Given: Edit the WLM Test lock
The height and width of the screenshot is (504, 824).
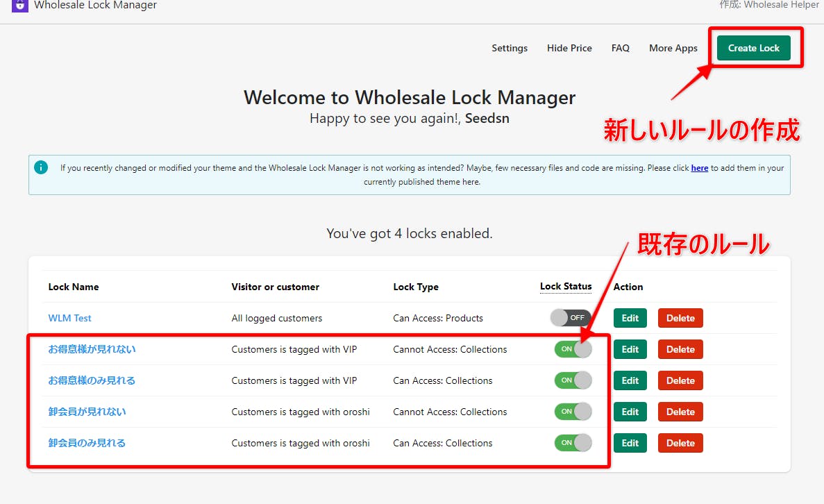Looking at the screenshot, I should [x=630, y=318].
